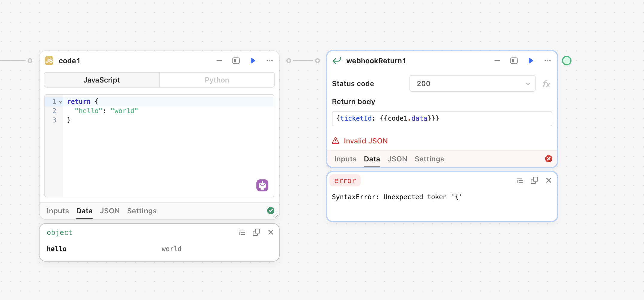This screenshot has width=644, height=300.
Task: Open the Settings tab on webhookReturn1
Action: 429,159
